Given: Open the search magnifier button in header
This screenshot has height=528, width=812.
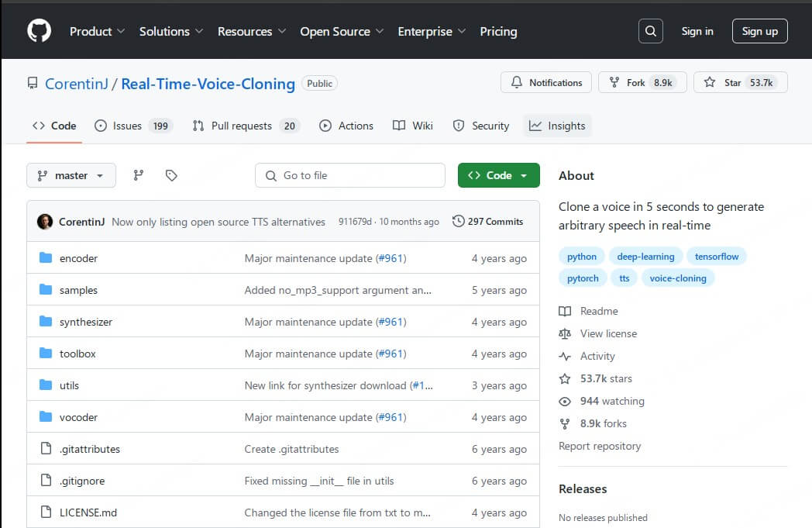Looking at the screenshot, I should point(650,31).
